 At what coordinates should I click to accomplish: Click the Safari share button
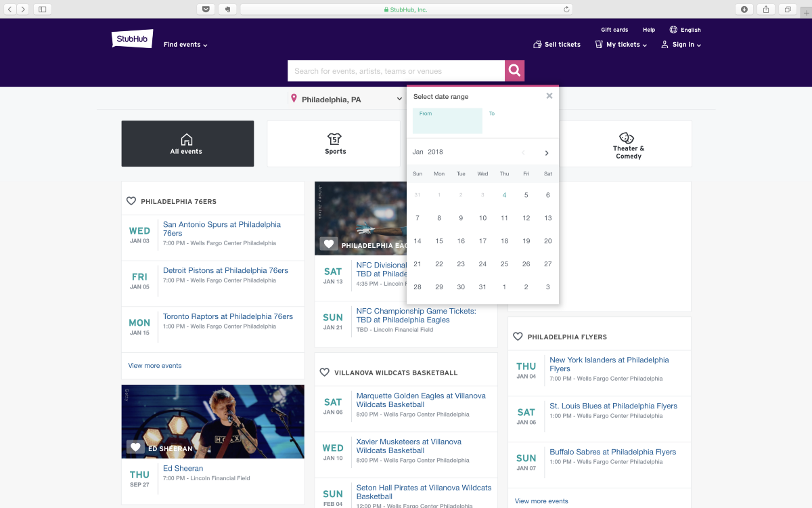click(x=766, y=9)
